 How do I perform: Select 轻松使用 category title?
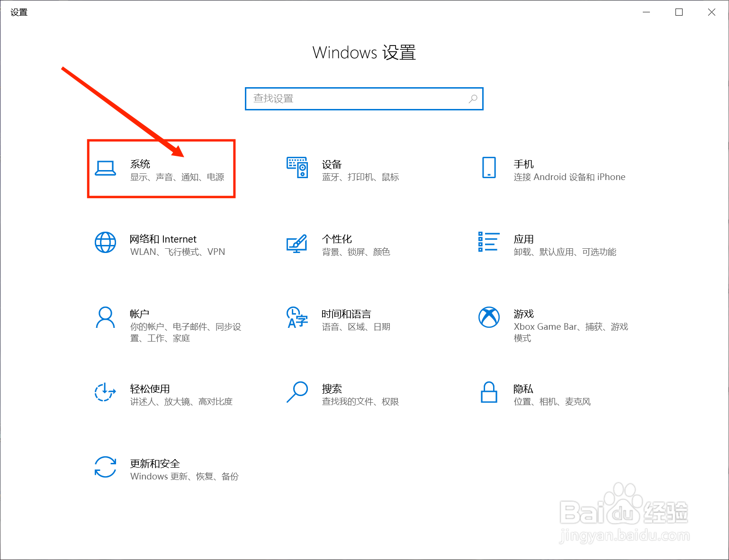point(150,388)
